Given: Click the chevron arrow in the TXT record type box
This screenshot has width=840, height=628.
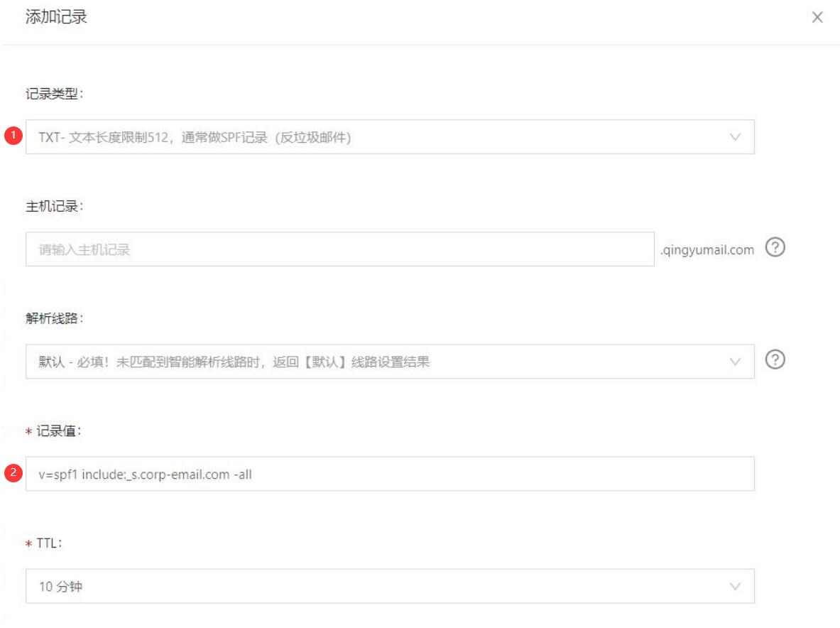Looking at the screenshot, I should [x=735, y=137].
